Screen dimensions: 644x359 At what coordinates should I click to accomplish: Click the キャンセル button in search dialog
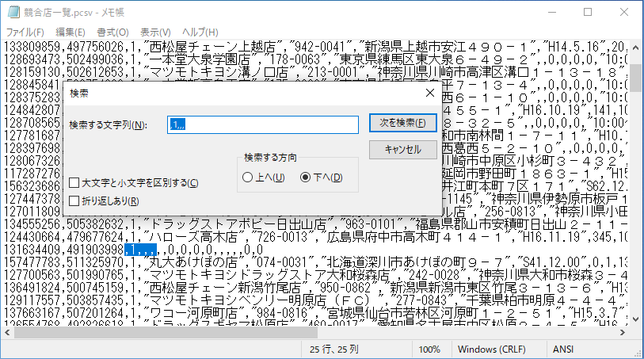(402, 150)
